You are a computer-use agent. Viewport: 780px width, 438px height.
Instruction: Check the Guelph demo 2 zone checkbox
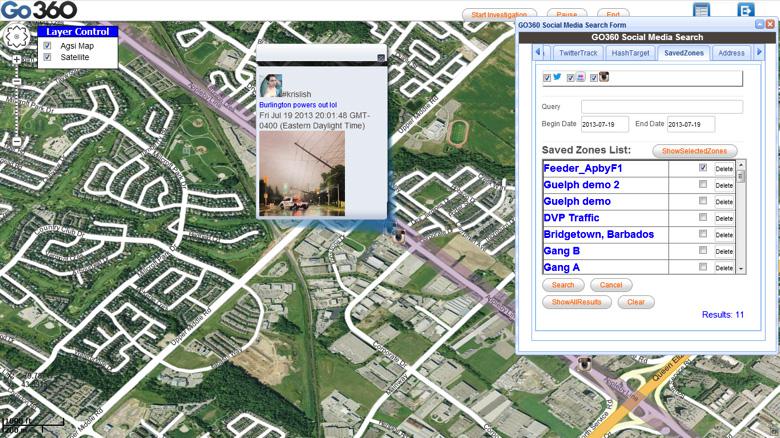click(703, 184)
